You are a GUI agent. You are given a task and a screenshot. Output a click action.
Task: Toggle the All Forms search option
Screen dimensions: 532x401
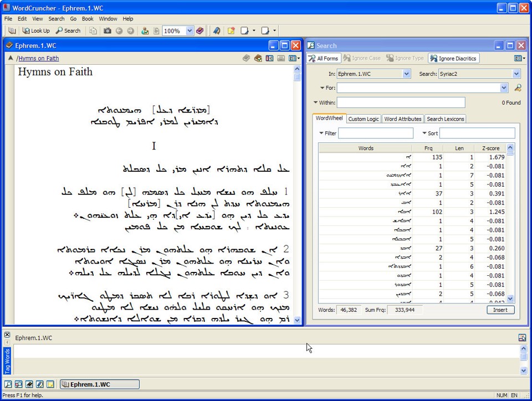[323, 58]
